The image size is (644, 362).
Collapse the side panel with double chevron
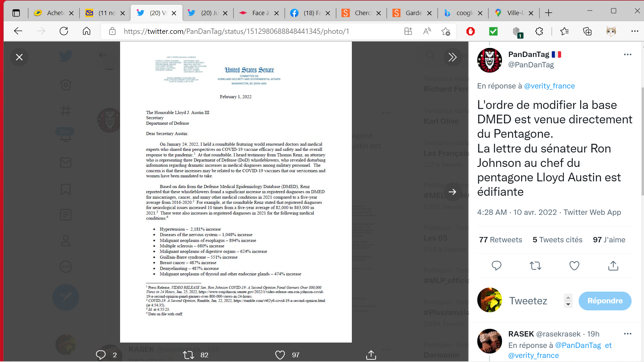coord(452,57)
